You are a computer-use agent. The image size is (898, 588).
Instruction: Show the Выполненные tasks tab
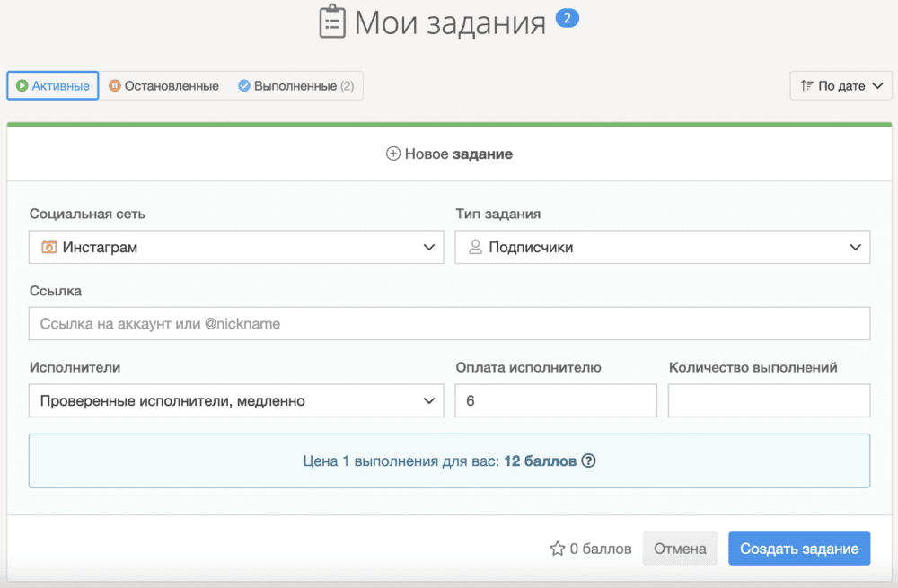point(295,86)
